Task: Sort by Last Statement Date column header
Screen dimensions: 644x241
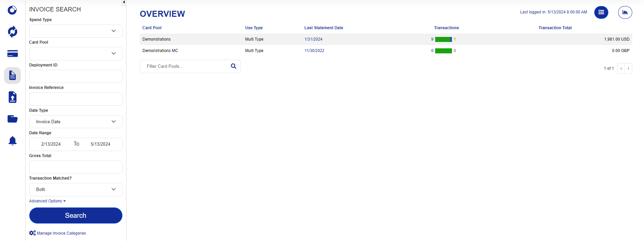Action: pos(324,28)
